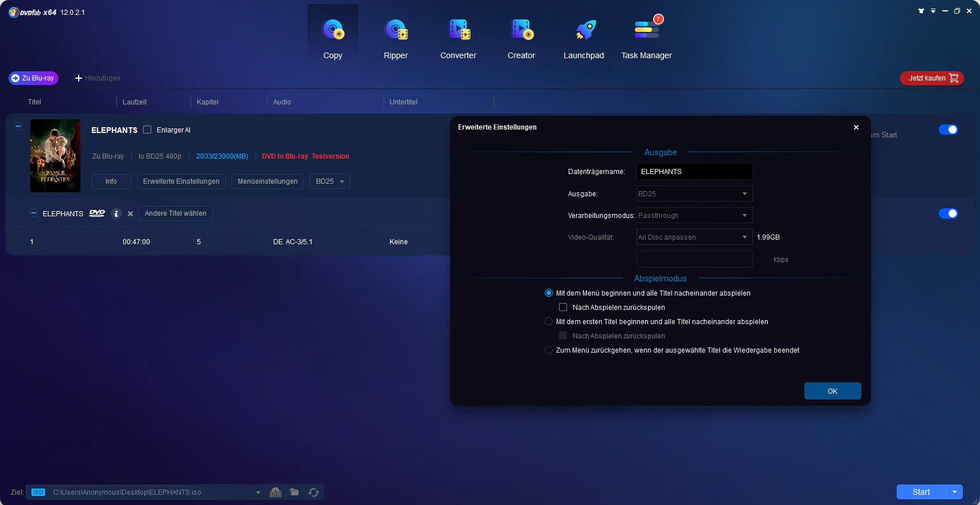Screen dimensions: 980x505
Task: Click the kbps bitrate input field
Action: point(694,259)
